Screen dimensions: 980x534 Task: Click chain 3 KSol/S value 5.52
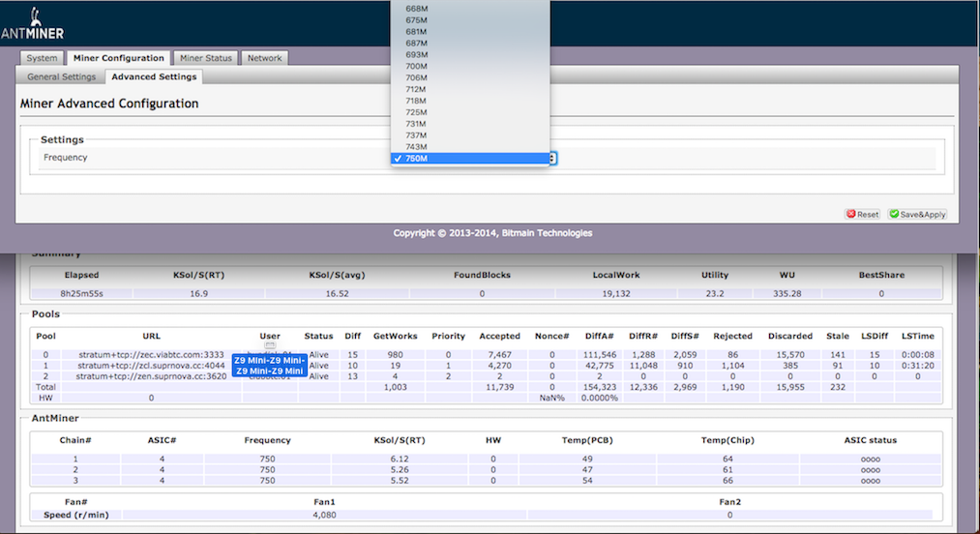tap(400, 481)
